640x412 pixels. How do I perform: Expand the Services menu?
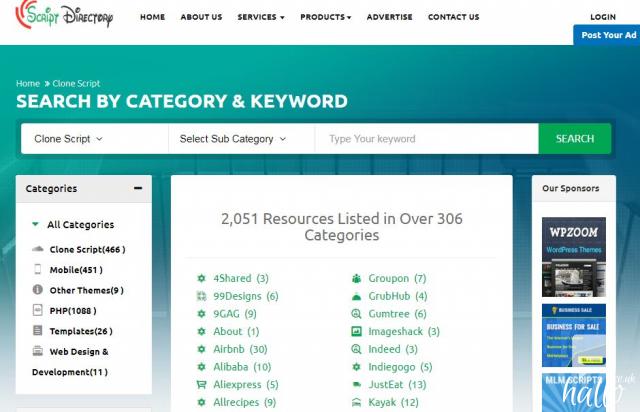[x=261, y=17]
